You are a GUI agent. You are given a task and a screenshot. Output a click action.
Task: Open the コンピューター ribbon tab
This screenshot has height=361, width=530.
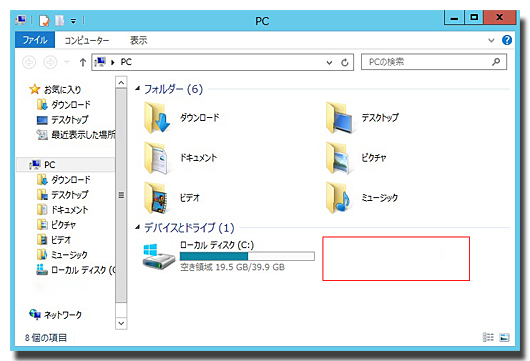coord(87,41)
